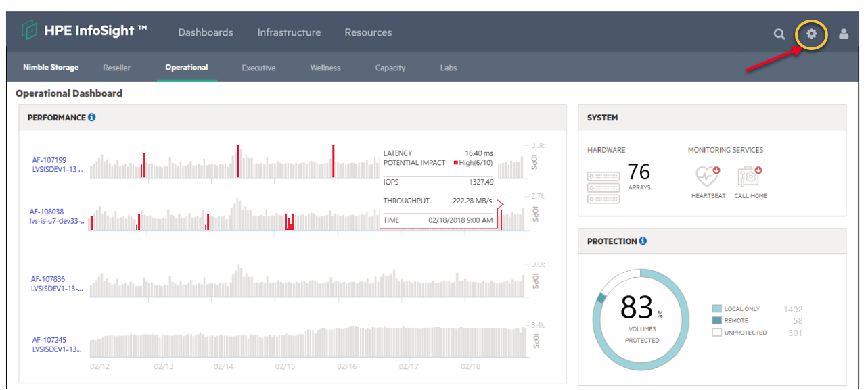
Task: Switch to the Reseller tab
Action: (116, 68)
